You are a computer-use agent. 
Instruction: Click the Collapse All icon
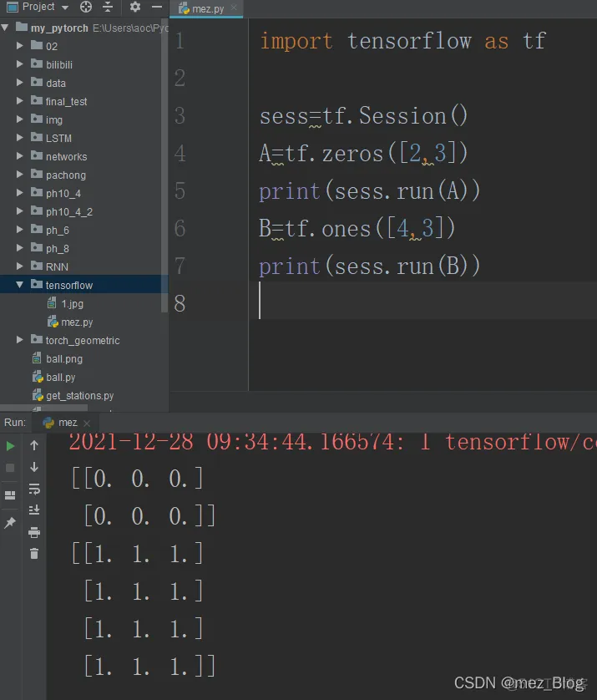coord(108,7)
